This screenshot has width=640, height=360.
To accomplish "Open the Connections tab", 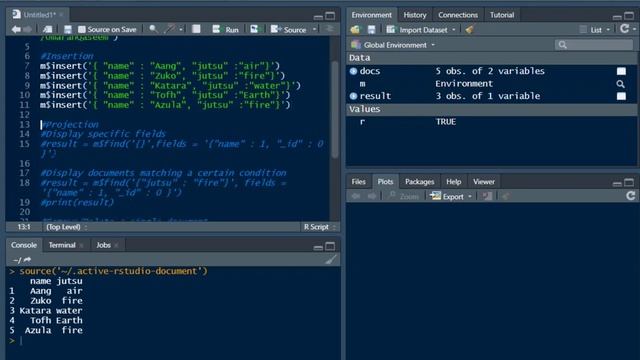I will coord(458,15).
